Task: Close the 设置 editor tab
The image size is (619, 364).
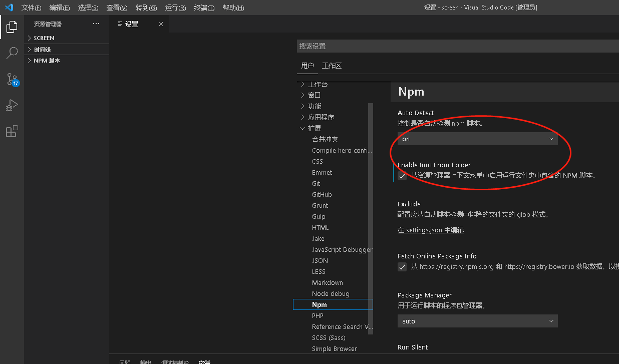Action: [160, 23]
